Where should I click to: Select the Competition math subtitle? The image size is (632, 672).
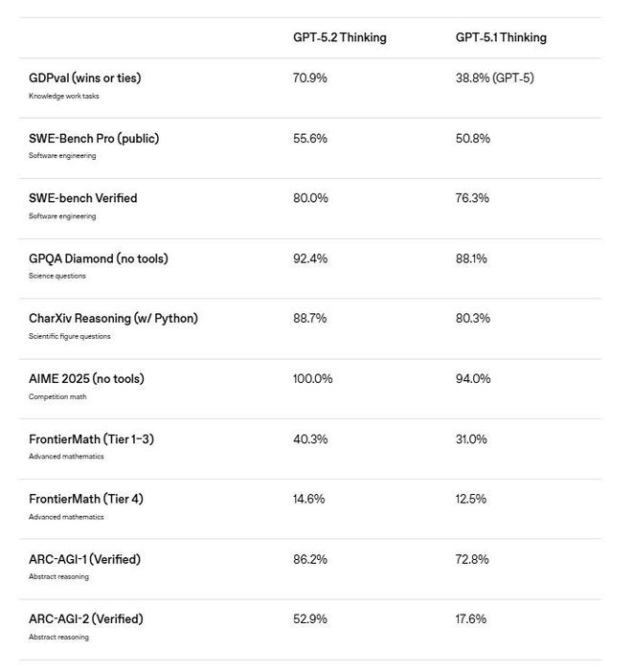57,396
